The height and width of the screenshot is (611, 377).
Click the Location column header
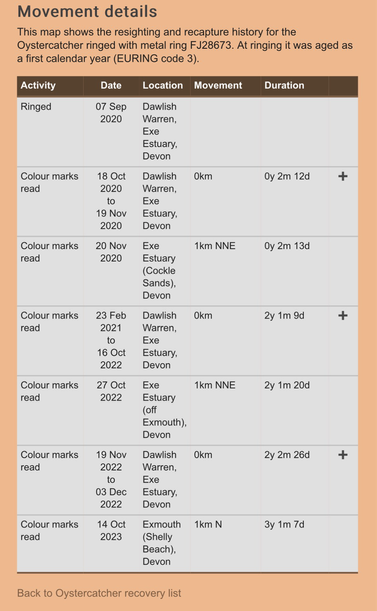click(163, 85)
